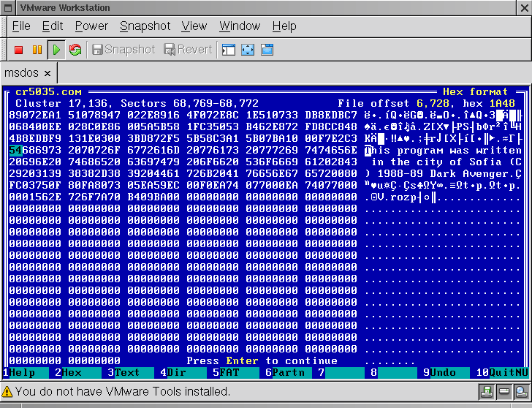The height and width of the screenshot is (408, 532).
Task: Open the Help menu
Action: coord(284,26)
